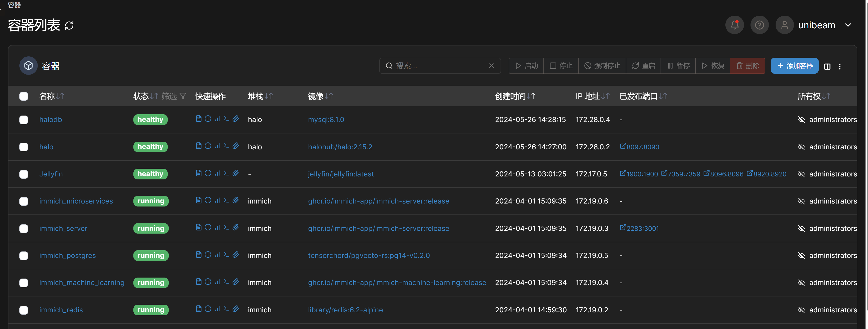Open stats icon for immich_server

217,227
